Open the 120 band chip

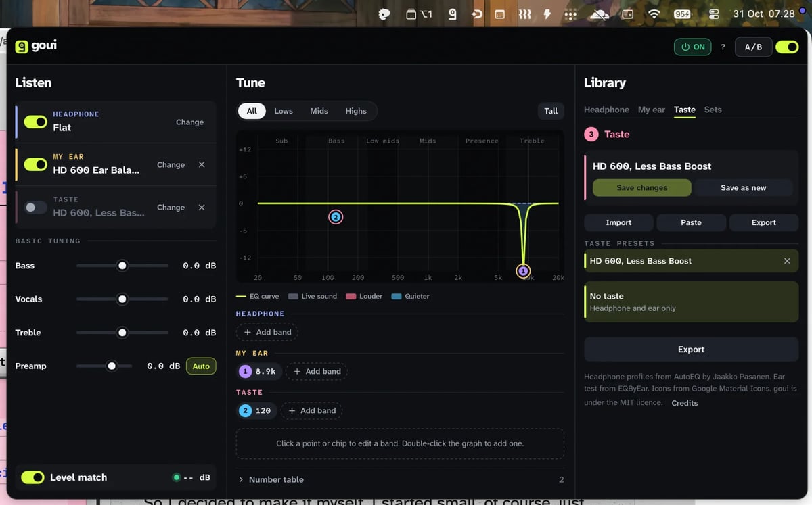pyautogui.click(x=256, y=410)
